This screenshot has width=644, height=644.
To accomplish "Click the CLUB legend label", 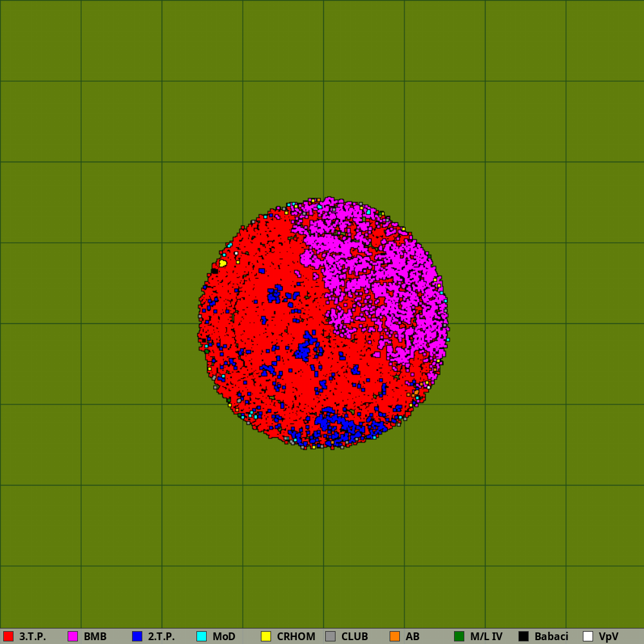I will tap(354, 636).
